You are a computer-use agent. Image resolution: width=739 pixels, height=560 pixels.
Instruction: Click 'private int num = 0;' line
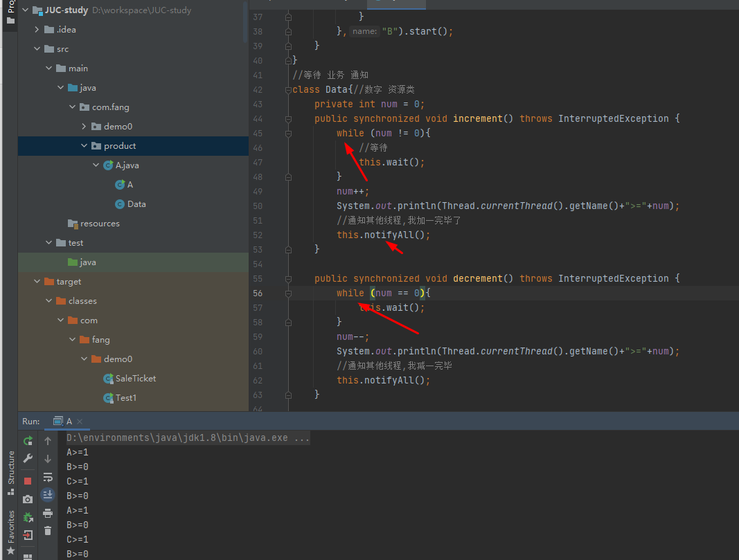point(370,104)
